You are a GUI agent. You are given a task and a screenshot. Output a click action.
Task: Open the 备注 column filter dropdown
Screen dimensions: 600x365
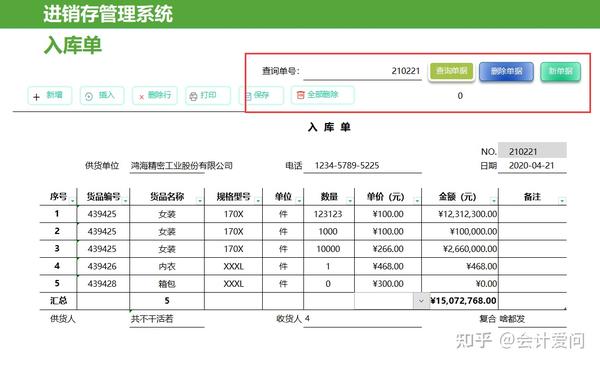pos(562,200)
